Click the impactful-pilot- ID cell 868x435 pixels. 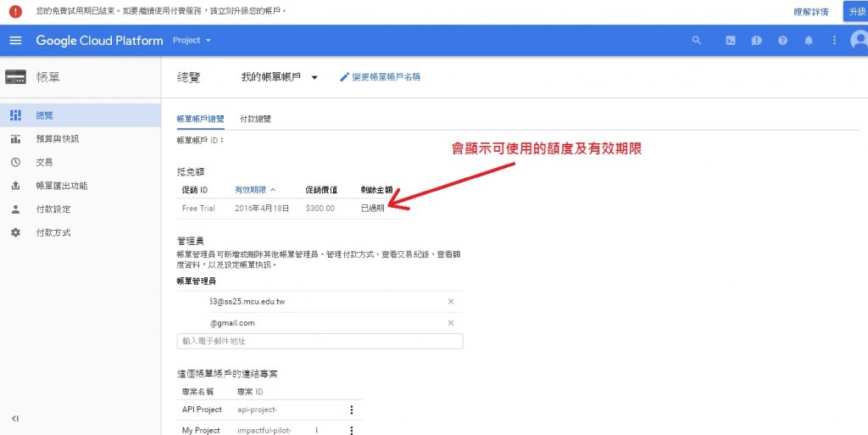264,430
